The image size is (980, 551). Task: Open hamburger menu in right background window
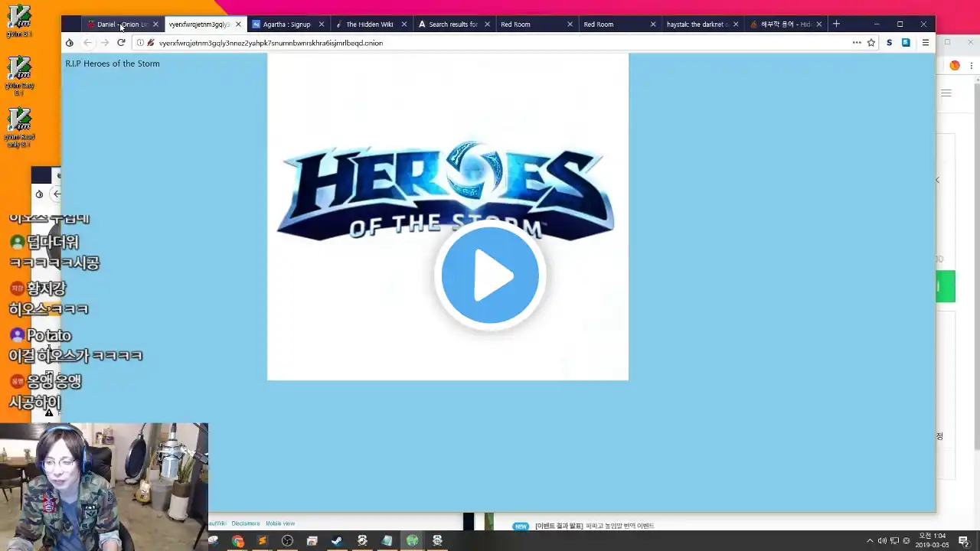pos(946,93)
